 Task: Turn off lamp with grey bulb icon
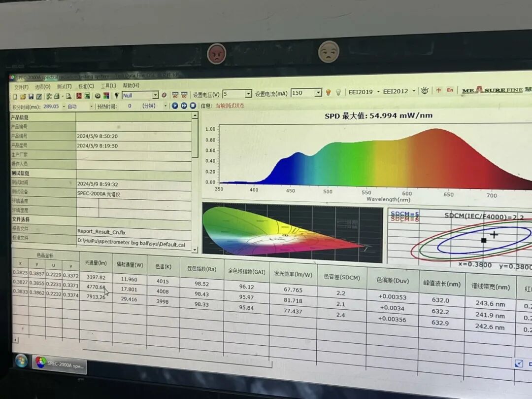338,92
